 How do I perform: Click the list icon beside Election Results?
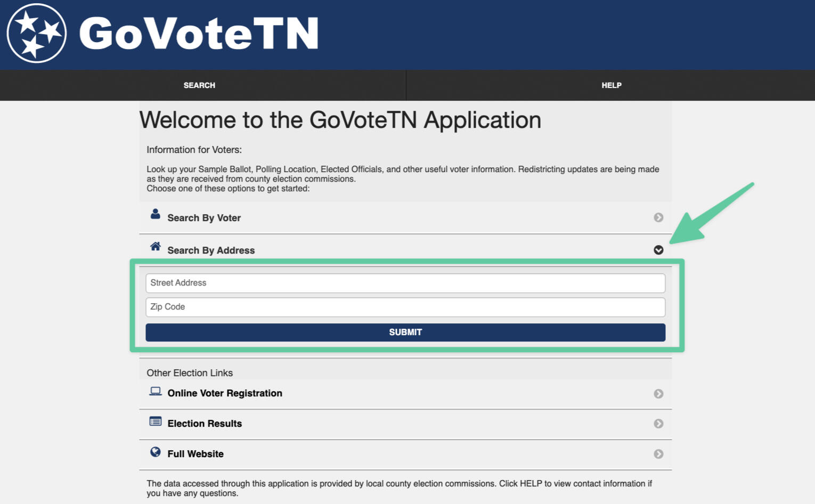coord(155,421)
